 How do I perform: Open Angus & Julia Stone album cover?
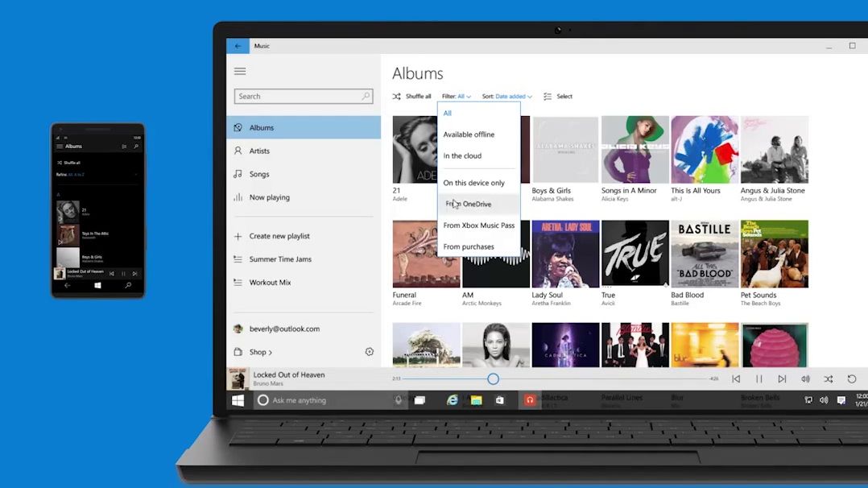point(775,150)
